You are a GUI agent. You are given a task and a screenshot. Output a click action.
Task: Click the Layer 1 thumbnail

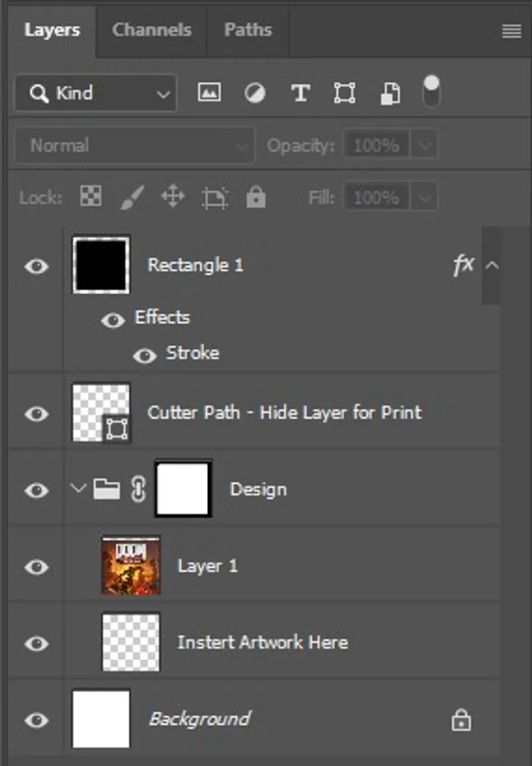coord(131,566)
